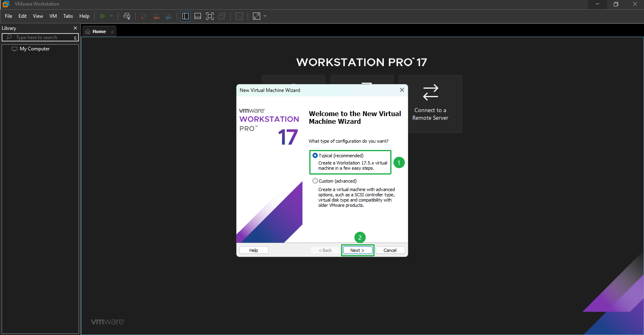Close the Library panel
The height and width of the screenshot is (335, 644).
click(x=75, y=28)
